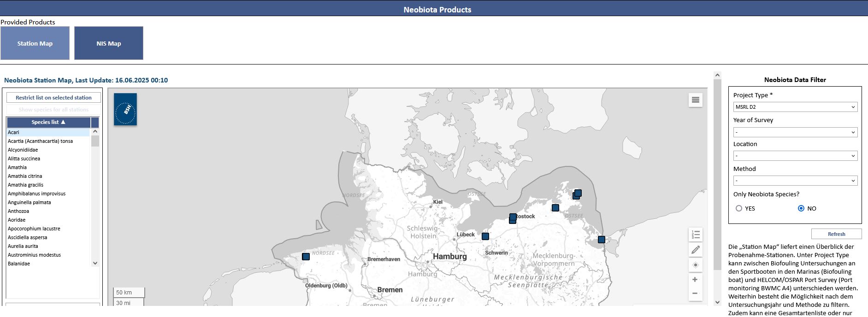Open the map layers menu icon
The width and height of the screenshot is (868, 317).
click(x=695, y=100)
